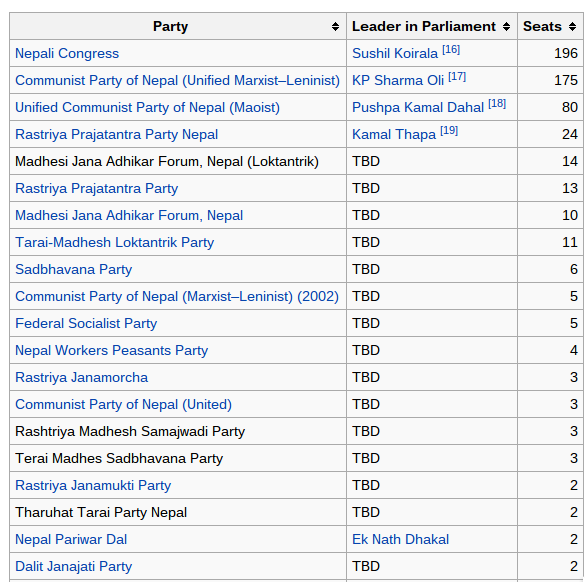Viewport: 585px width, 582px height.
Task: Open the Nepali Congress link
Action: (67, 53)
